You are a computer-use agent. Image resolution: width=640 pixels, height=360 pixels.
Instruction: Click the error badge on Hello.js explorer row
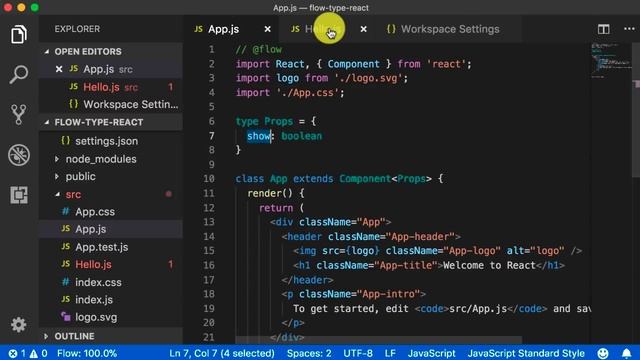pos(171,264)
